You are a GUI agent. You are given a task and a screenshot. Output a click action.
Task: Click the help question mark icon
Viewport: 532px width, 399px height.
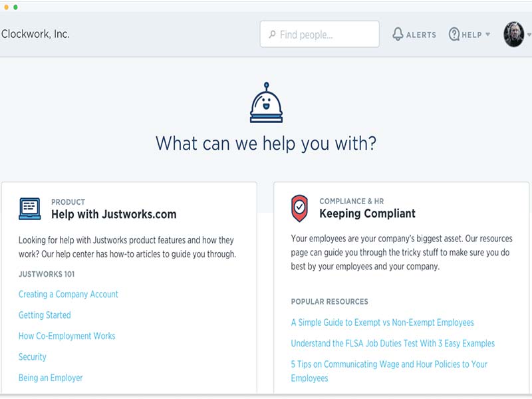[454, 34]
